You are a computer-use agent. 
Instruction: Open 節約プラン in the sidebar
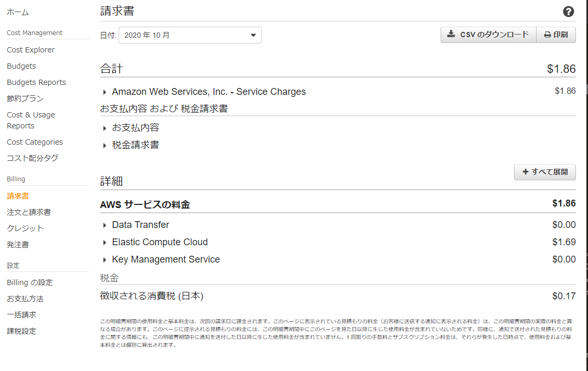[x=25, y=98]
